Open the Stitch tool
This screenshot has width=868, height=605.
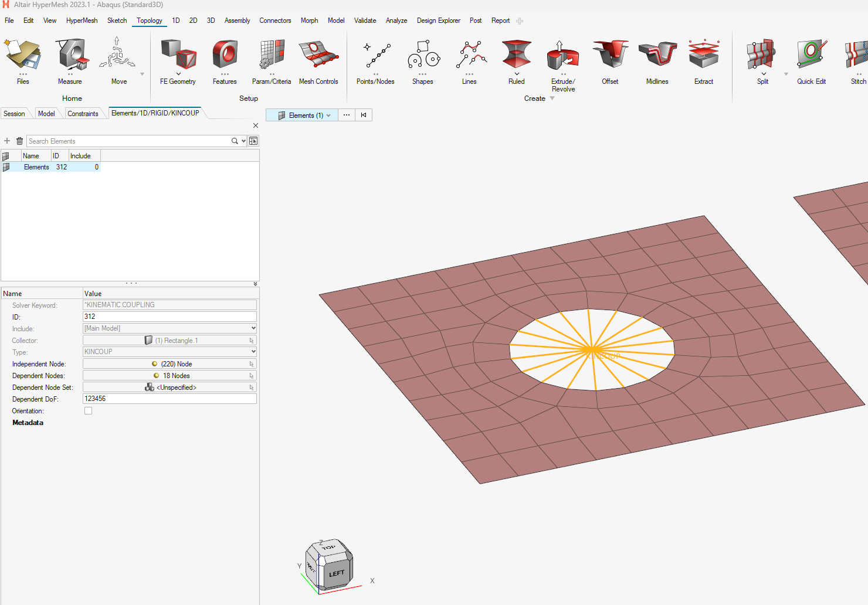point(857,61)
